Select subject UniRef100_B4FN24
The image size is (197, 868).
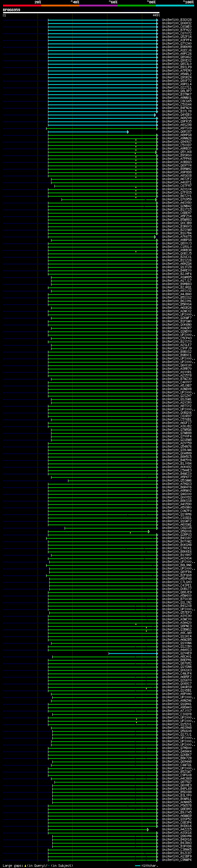[x=176, y=108]
